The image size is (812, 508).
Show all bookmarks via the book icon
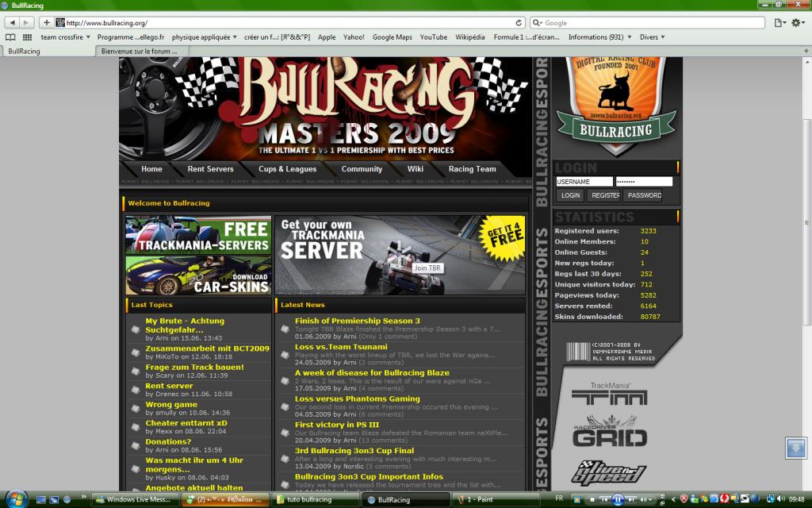tap(10, 37)
